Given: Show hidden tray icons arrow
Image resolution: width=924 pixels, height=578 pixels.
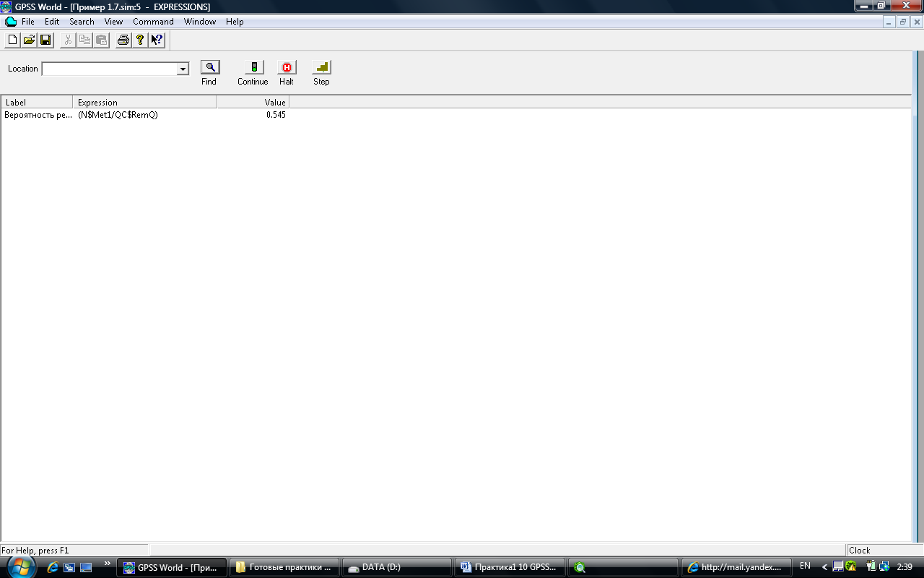Looking at the screenshot, I should (x=824, y=567).
